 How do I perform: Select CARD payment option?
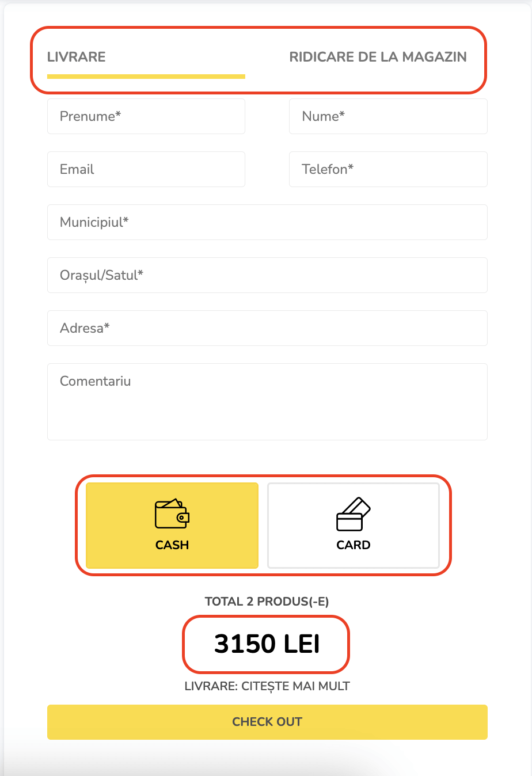354,526
